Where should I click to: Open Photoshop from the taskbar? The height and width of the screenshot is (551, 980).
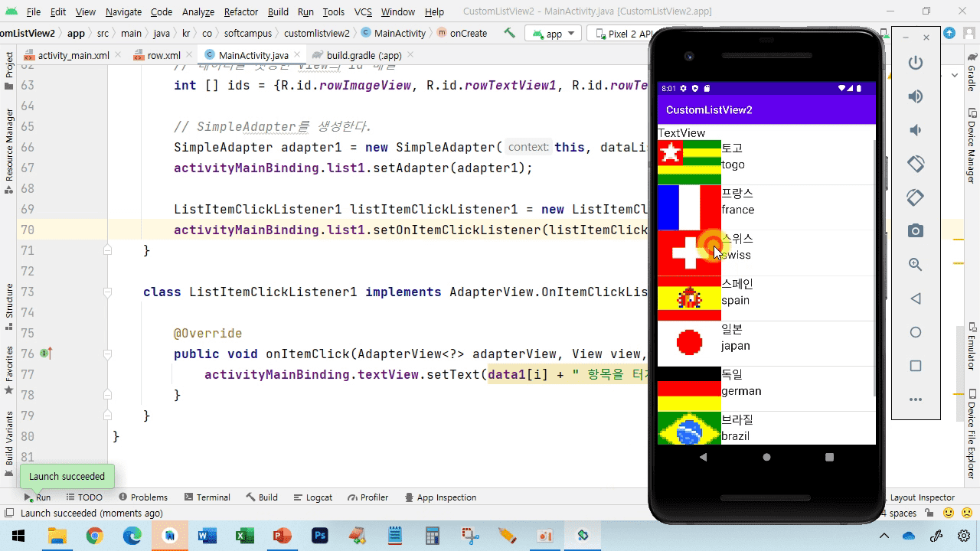(x=320, y=536)
